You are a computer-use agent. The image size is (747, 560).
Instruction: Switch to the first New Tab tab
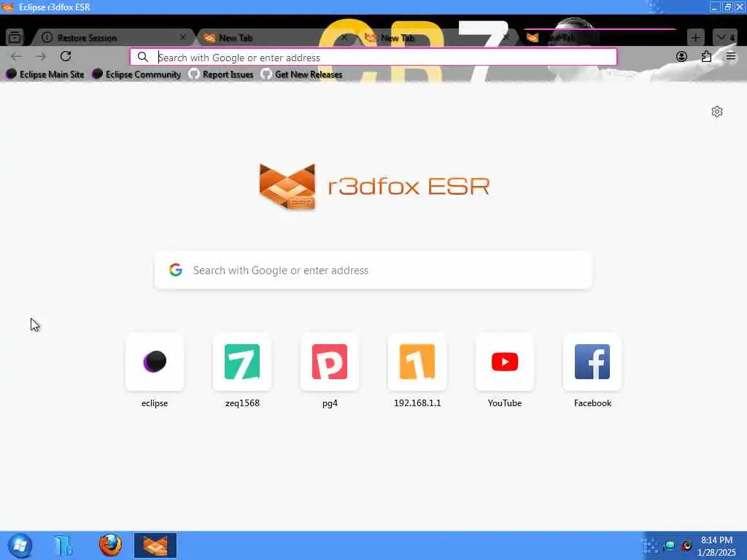[274, 37]
